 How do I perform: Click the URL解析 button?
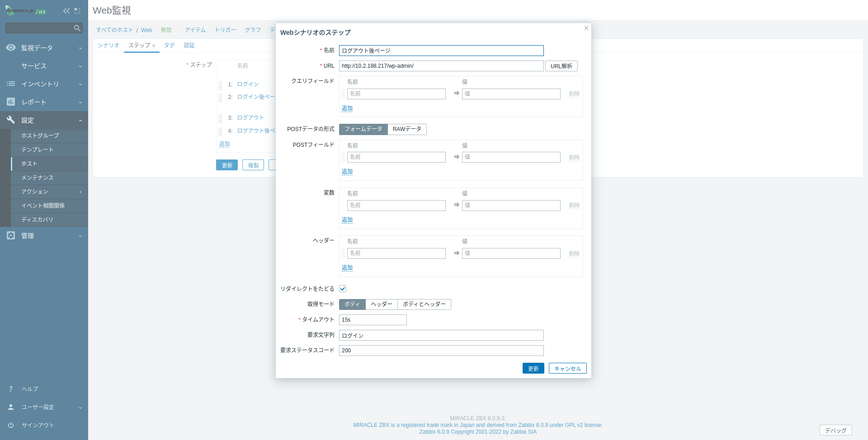click(x=561, y=66)
